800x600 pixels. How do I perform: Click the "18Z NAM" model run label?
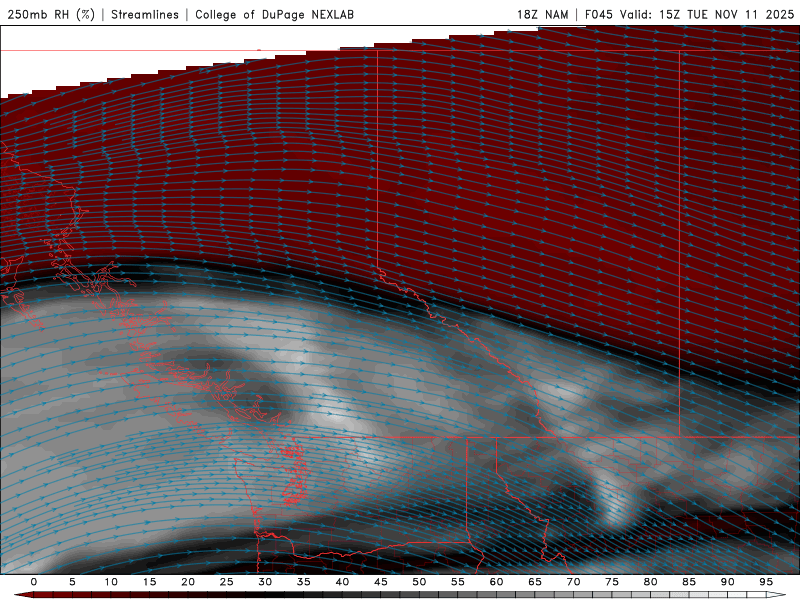tap(543, 14)
